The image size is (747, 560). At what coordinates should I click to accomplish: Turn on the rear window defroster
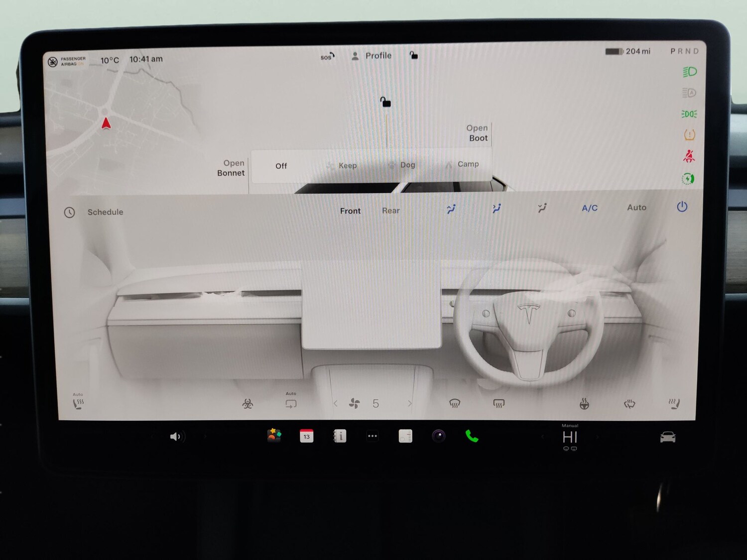pyautogui.click(x=498, y=404)
